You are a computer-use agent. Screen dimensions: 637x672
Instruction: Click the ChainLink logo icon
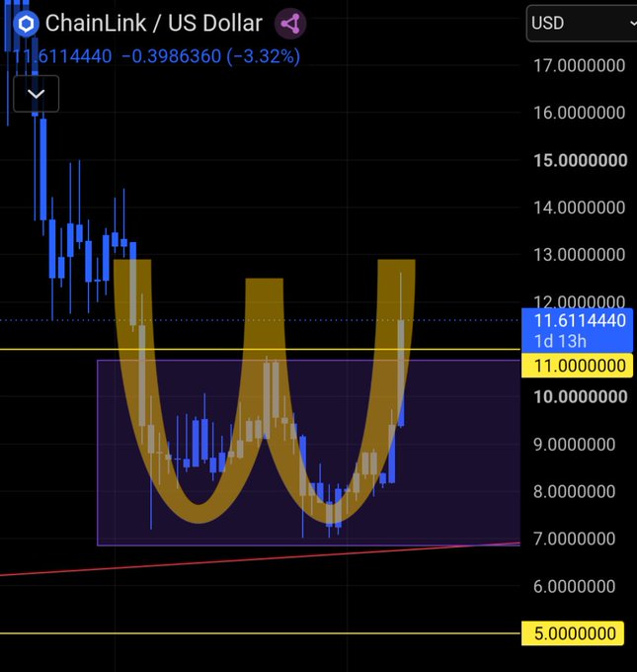tap(26, 24)
